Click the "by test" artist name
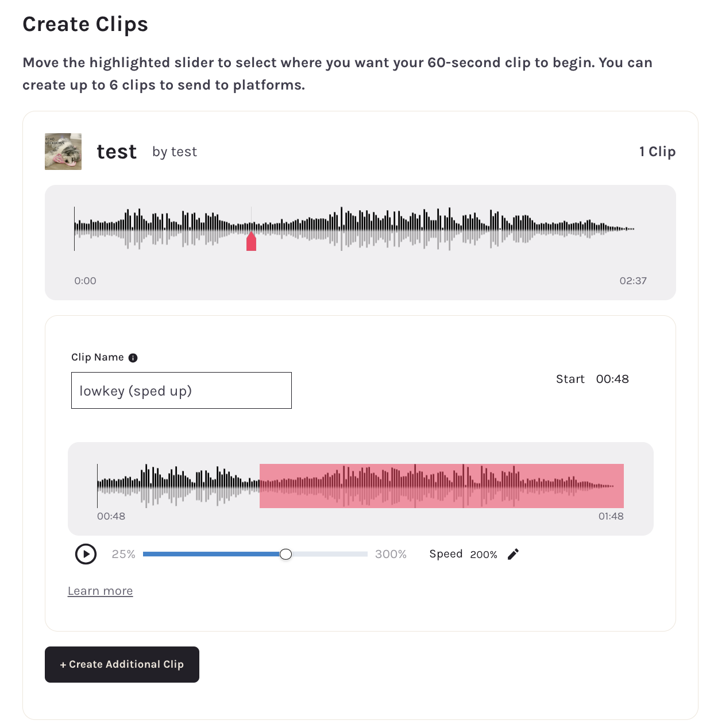 (x=175, y=152)
